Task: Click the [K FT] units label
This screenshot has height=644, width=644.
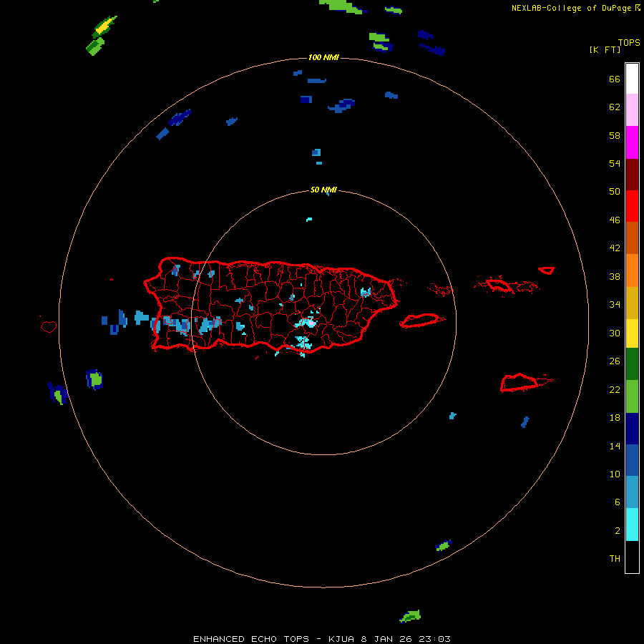Action: tap(605, 49)
